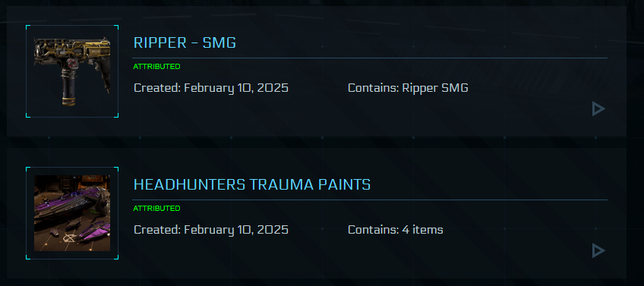
Task: Click the empty area right of 'Contains: Ripper SMG'
Action: coord(530,88)
